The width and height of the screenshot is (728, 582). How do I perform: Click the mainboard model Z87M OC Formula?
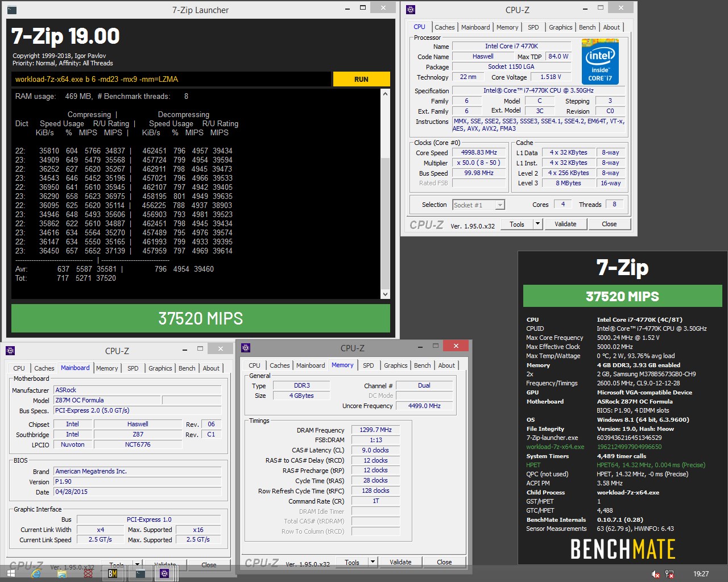pyautogui.click(x=107, y=400)
